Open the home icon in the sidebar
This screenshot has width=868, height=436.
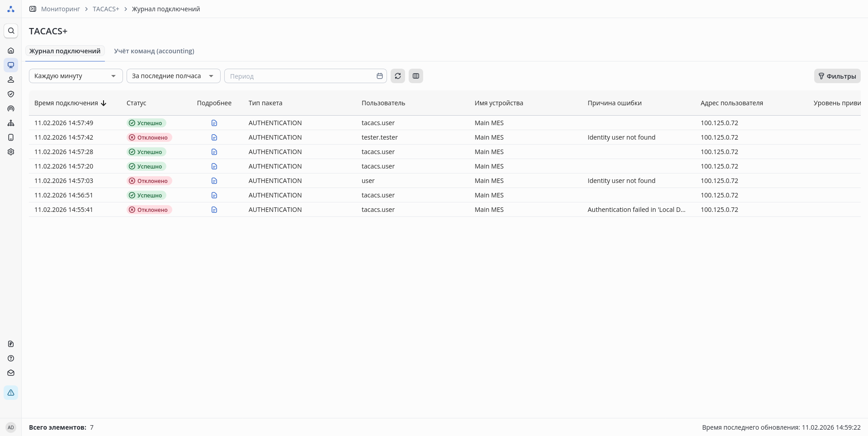(x=11, y=51)
